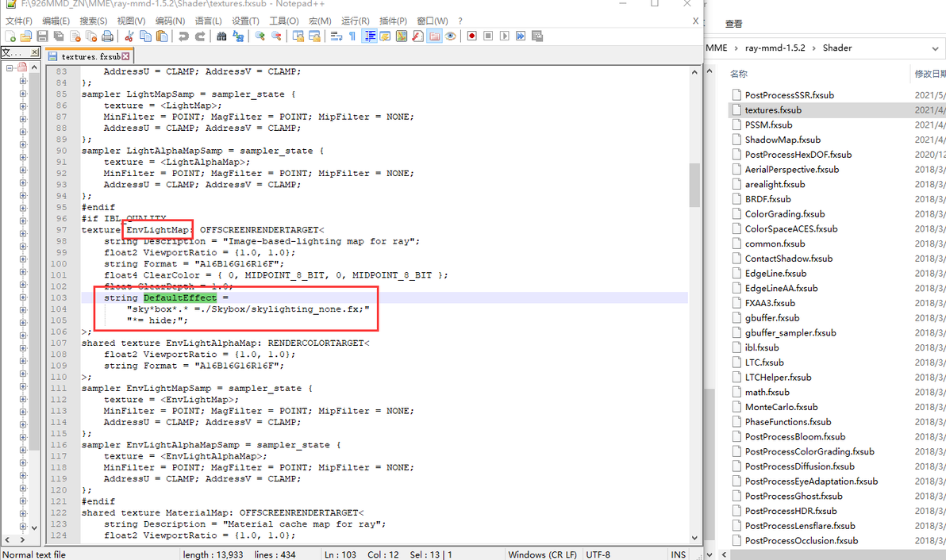This screenshot has height=560, width=946.
Task: Click editor vertical scrollbar up arrow
Action: (694, 71)
